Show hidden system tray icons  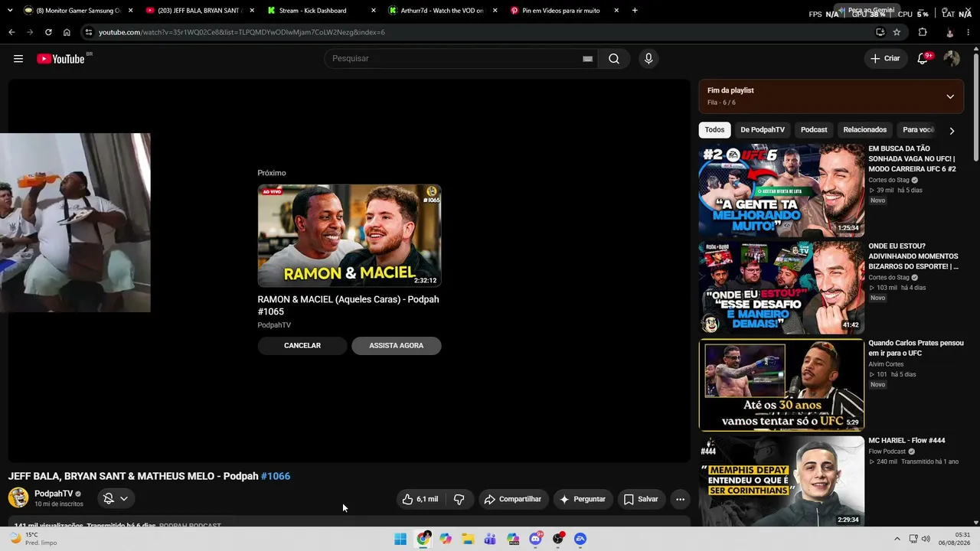tap(897, 539)
